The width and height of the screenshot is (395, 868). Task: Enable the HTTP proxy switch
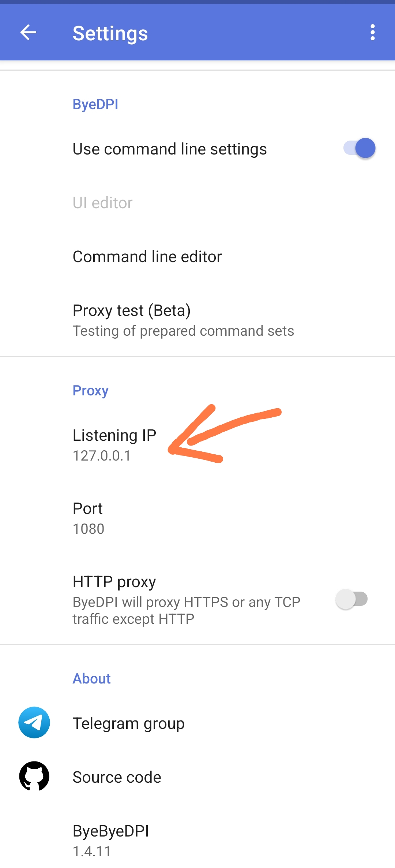pos(351,599)
